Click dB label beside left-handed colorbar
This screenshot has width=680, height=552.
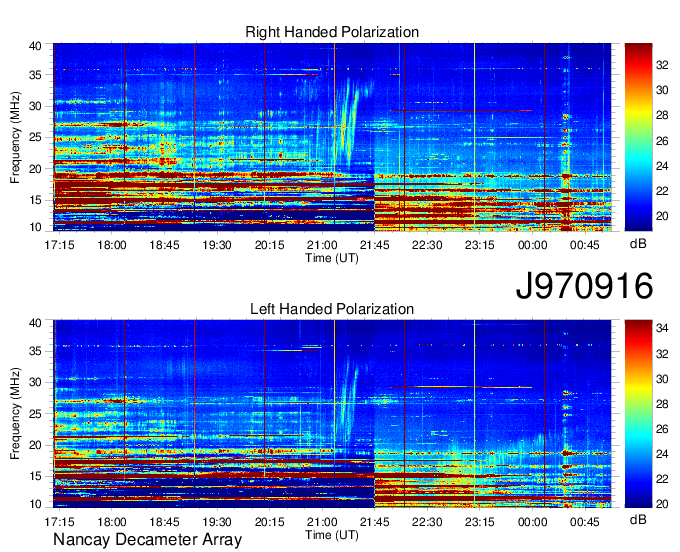click(638, 519)
